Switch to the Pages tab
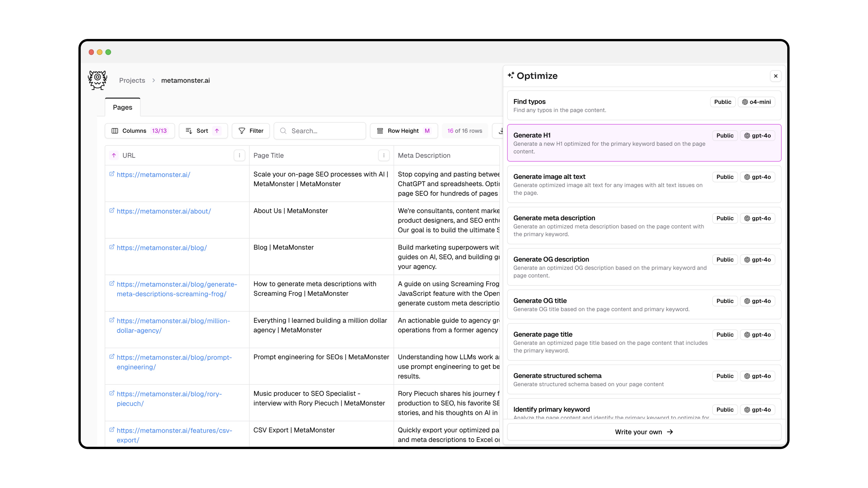868x488 pixels. click(x=123, y=107)
